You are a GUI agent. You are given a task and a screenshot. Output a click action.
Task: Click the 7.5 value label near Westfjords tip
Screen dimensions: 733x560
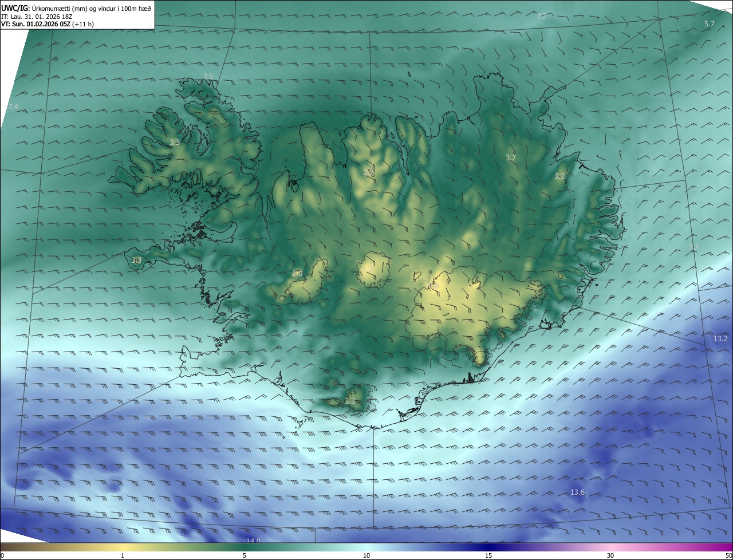(208, 76)
